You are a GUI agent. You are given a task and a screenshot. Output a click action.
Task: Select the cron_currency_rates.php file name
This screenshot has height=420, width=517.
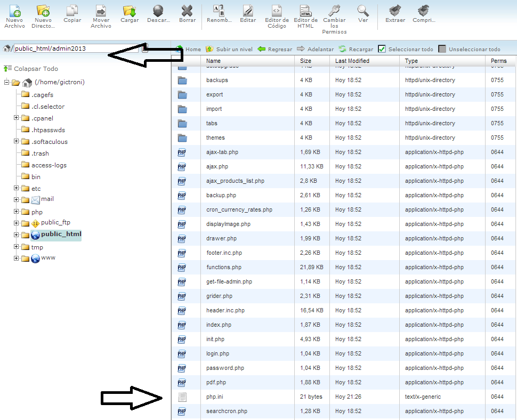[239, 209]
